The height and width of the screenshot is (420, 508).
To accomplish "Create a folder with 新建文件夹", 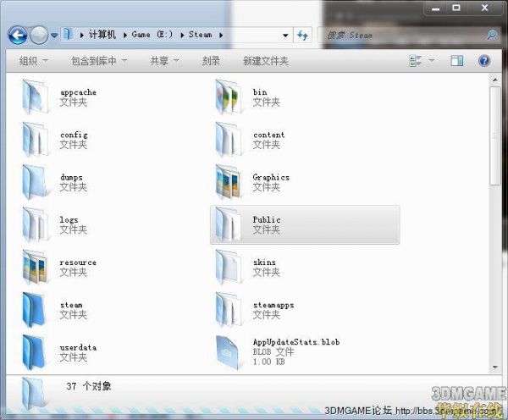I will click(x=266, y=61).
